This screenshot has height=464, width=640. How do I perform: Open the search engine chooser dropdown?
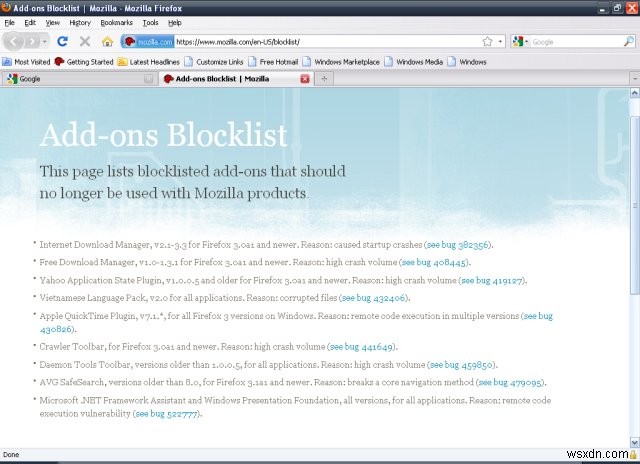pyautogui.click(x=520, y=42)
